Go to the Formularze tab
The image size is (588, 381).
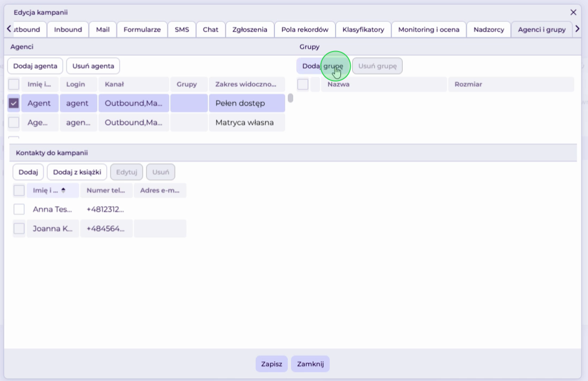coord(142,30)
